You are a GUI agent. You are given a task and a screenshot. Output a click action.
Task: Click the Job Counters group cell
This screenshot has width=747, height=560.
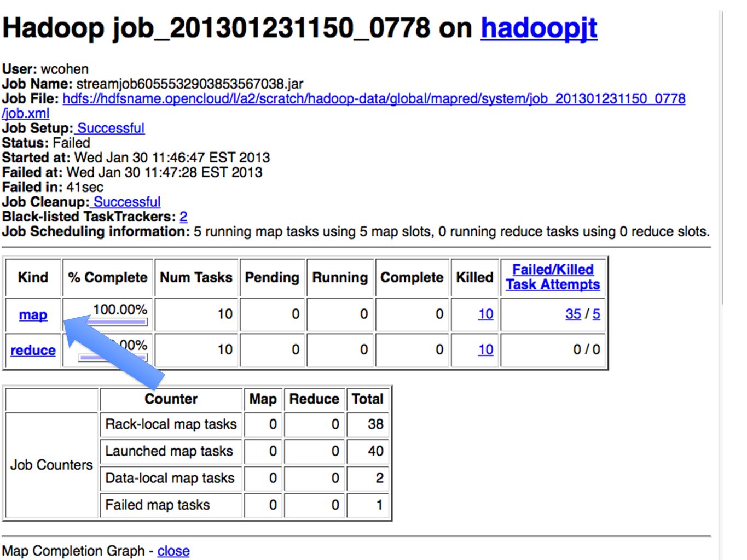[x=51, y=465]
